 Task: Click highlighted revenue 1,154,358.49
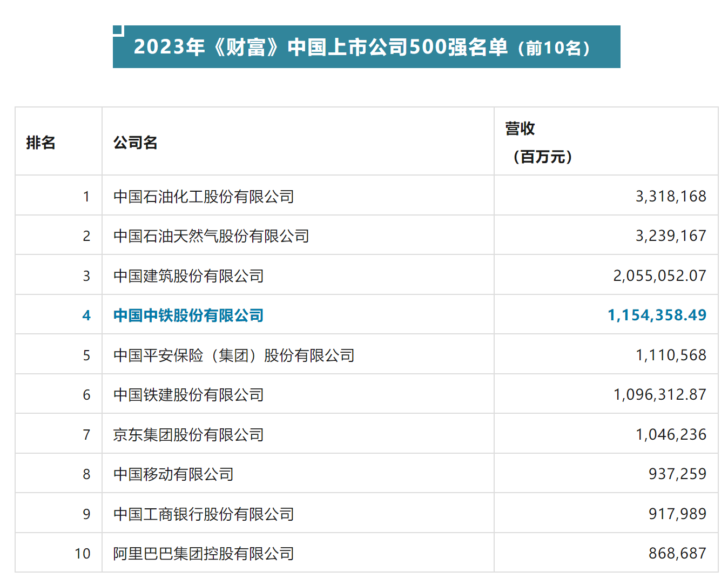[x=657, y=315]
